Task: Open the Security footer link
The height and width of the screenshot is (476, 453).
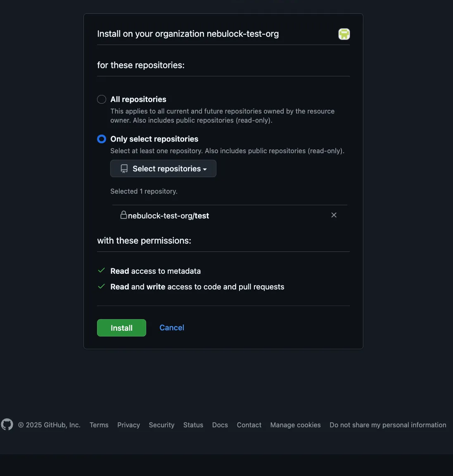Action: click(161, 425)
